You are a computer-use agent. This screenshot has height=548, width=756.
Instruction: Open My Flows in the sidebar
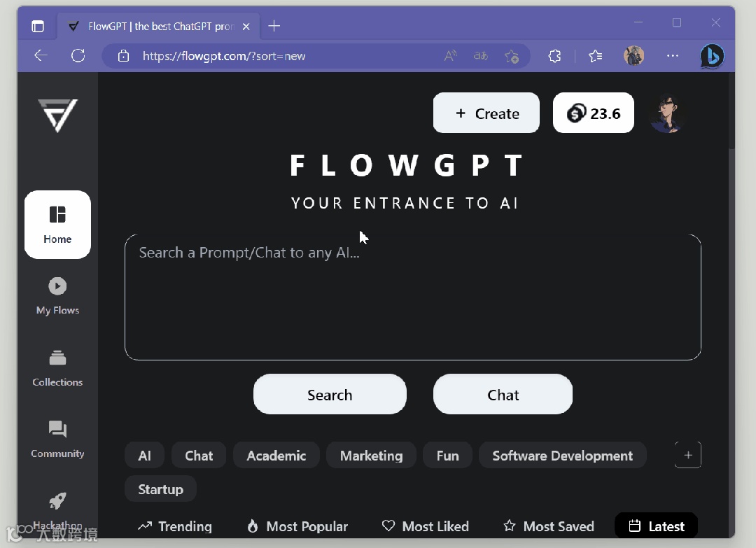[x=57, y=297]
